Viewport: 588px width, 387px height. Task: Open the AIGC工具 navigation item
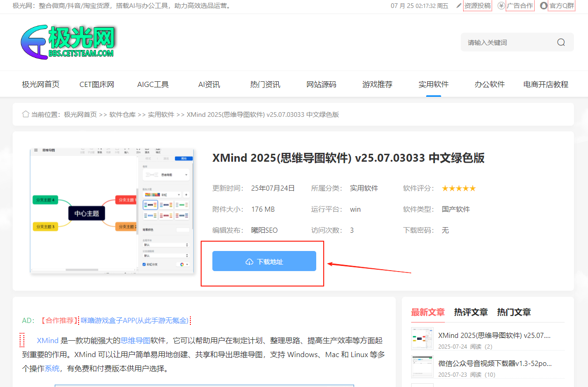pyautogui.click(x=153, y=85)
